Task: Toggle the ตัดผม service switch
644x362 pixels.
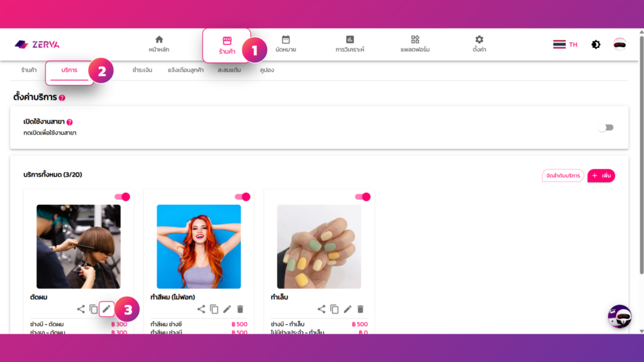Action: (123, 197)
